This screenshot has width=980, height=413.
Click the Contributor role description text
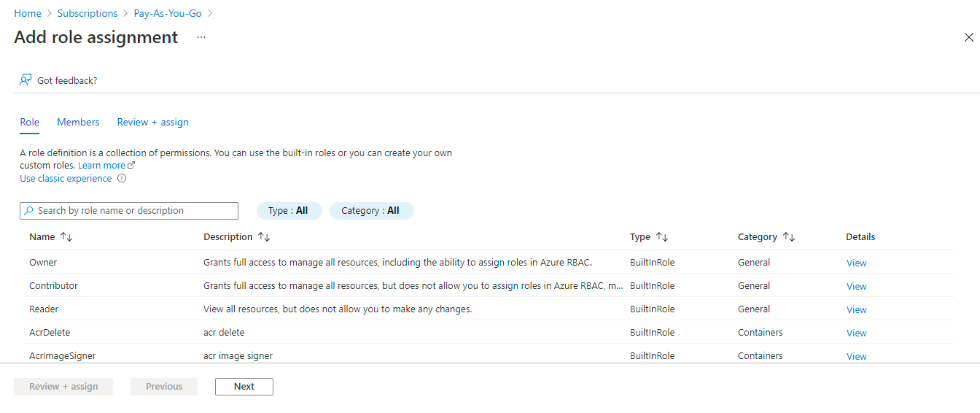coord(413,286)
